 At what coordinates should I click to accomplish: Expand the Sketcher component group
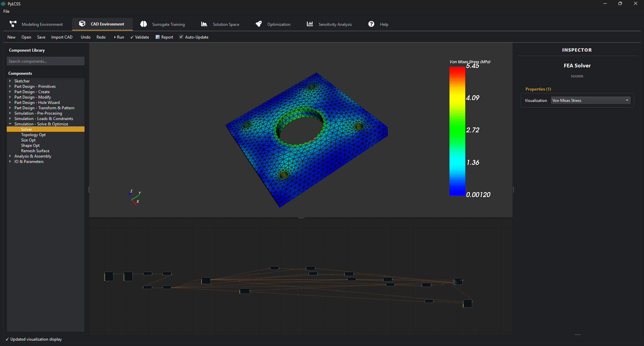[x=10, y=81]
